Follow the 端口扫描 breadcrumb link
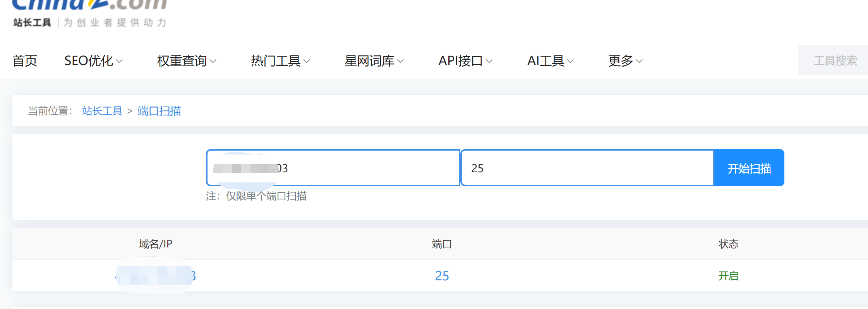This screenshot has width=868, height=309. tap(159, 111)
